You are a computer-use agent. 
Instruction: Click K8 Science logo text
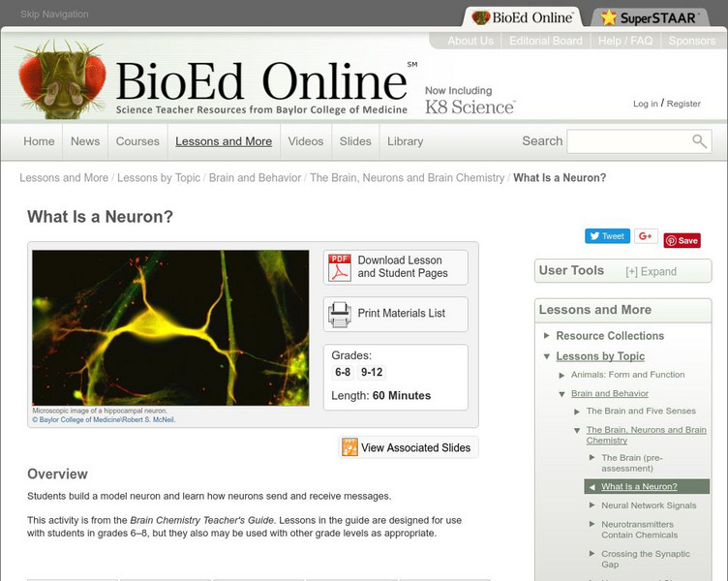pos(470,107)
